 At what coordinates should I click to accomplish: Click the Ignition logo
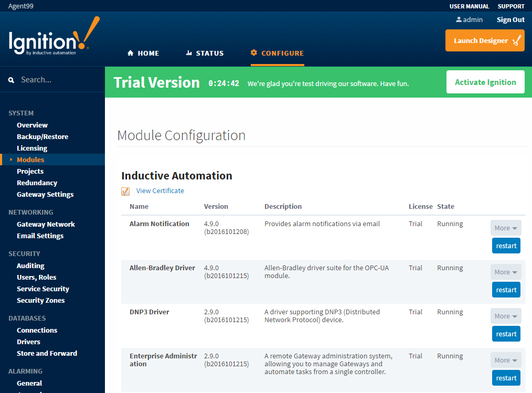point(52,38)
